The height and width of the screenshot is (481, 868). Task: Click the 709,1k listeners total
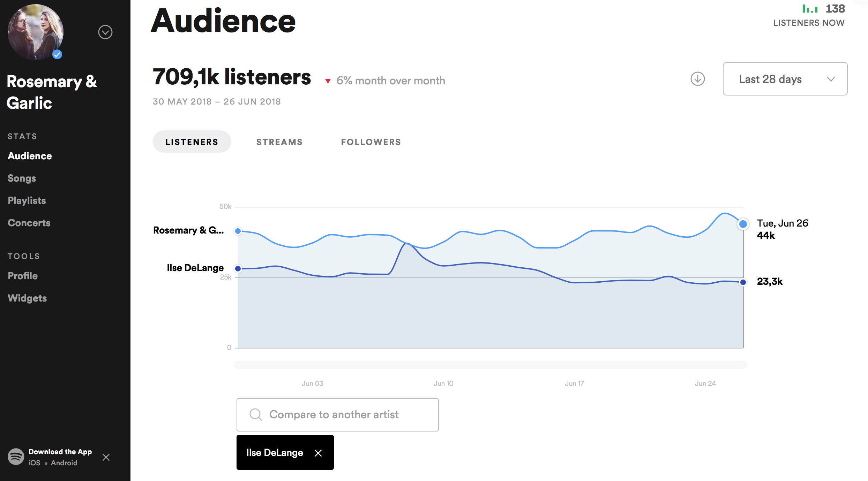point(232,77)
